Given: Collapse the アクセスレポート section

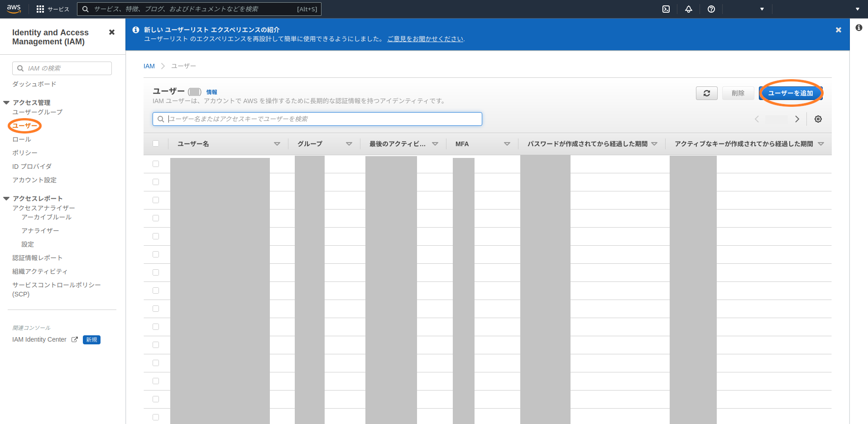Looking at the screenshot, I should tap(6, 199).
